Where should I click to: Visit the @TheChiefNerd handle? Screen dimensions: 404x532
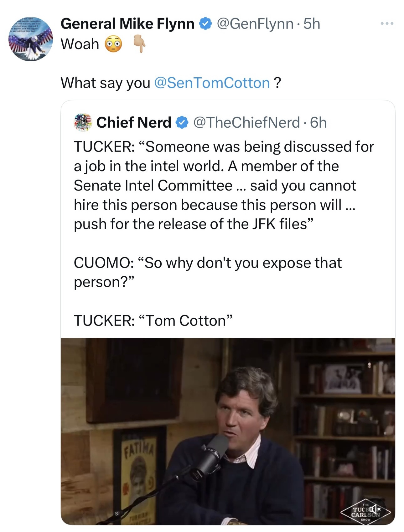point(246,122)
